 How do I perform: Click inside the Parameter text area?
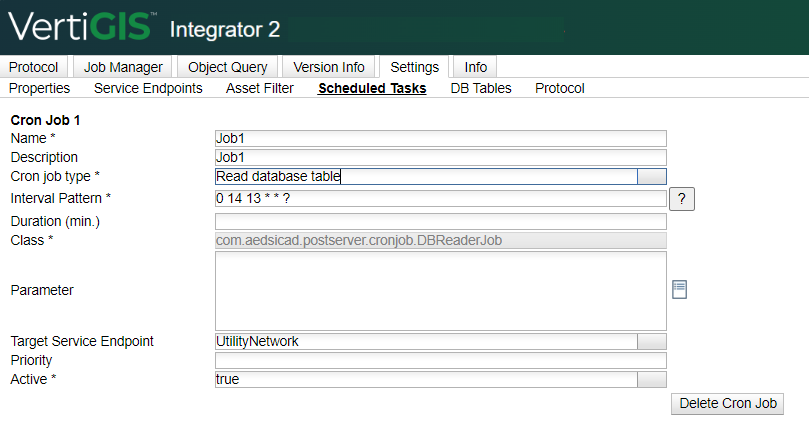pos(441,291)
